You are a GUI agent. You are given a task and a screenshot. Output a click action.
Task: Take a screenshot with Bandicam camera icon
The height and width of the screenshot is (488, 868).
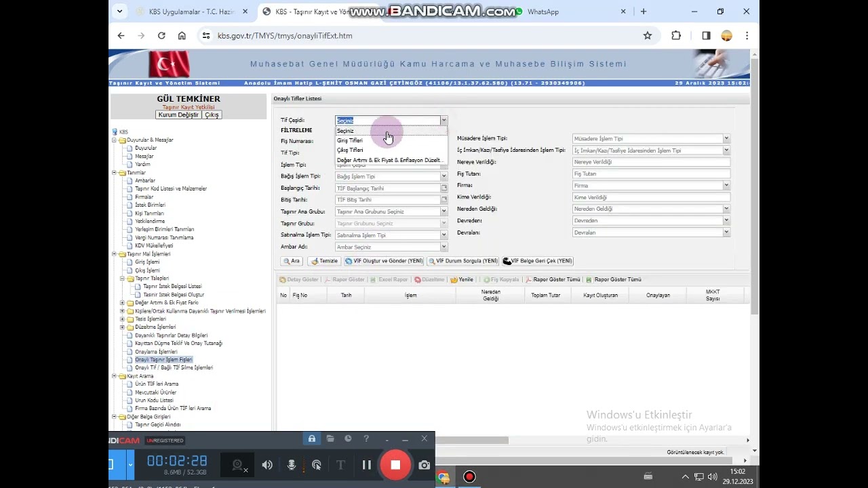click(425, 465)
